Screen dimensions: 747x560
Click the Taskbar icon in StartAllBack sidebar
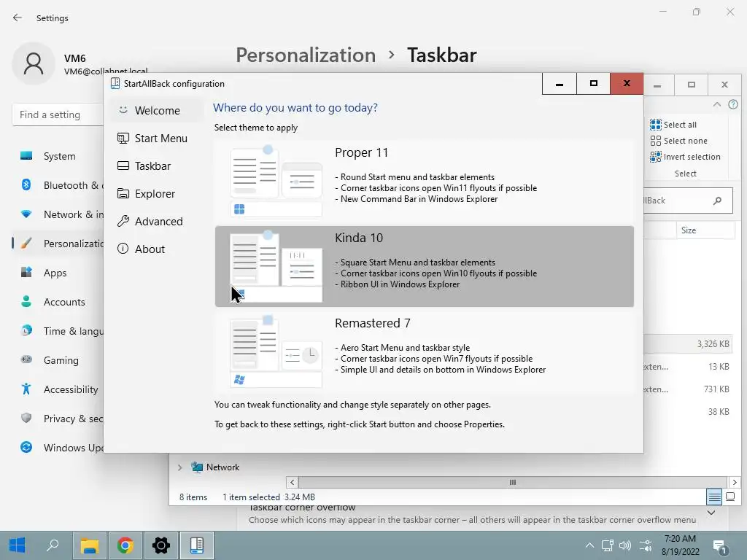tap(123, 166)
